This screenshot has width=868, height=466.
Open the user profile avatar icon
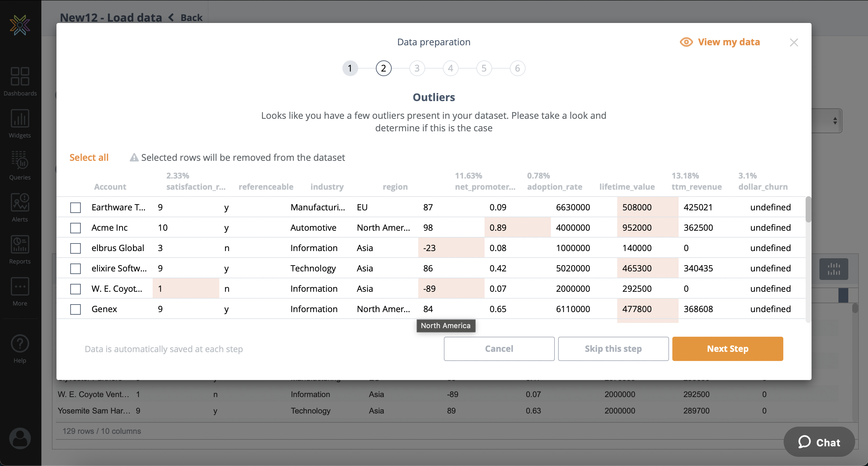tap(20, 438)
